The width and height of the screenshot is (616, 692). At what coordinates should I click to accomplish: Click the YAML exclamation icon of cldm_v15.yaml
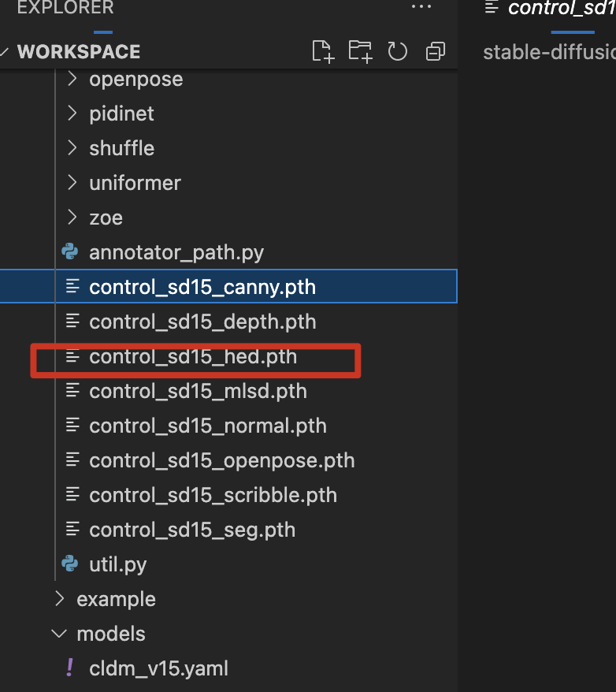pyautogui.click(x=69, y=668)
